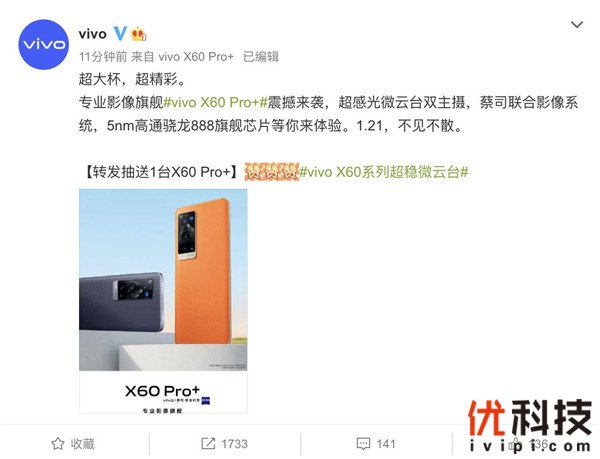The image size is (600, 459).
Task: Open the #vivo X60系列超稳微云台# topic link
Action: point(383,172)
